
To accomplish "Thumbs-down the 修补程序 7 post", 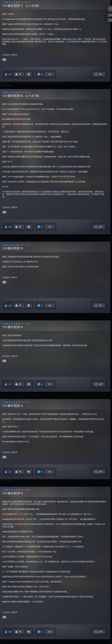I will point(29,74).
